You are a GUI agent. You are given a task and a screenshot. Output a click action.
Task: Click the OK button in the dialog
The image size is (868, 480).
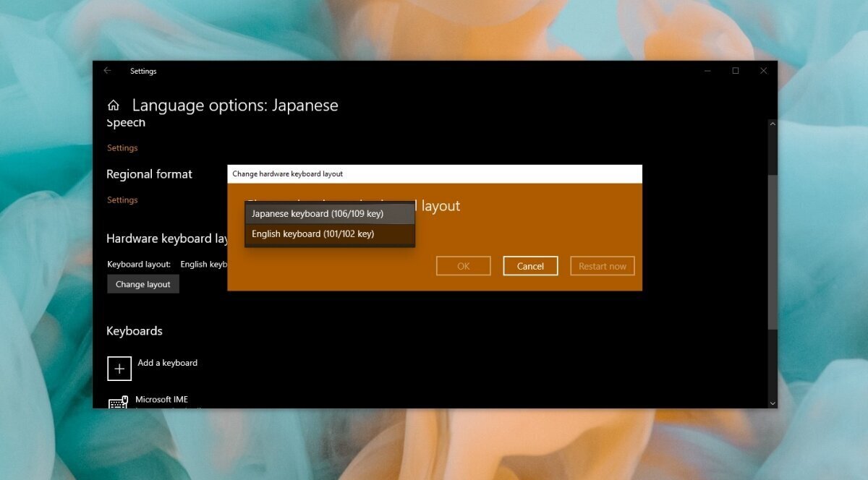tap(463, 265)
